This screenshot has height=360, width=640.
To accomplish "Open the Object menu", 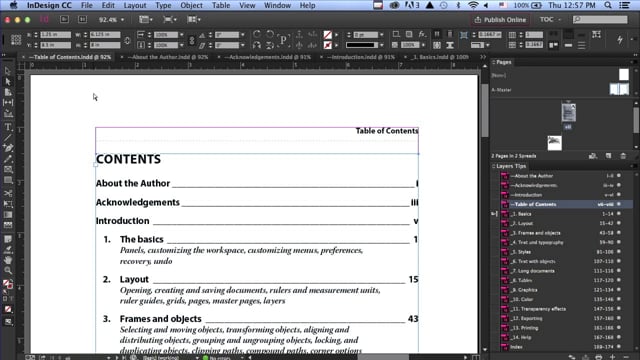I will tap(191, 5).
